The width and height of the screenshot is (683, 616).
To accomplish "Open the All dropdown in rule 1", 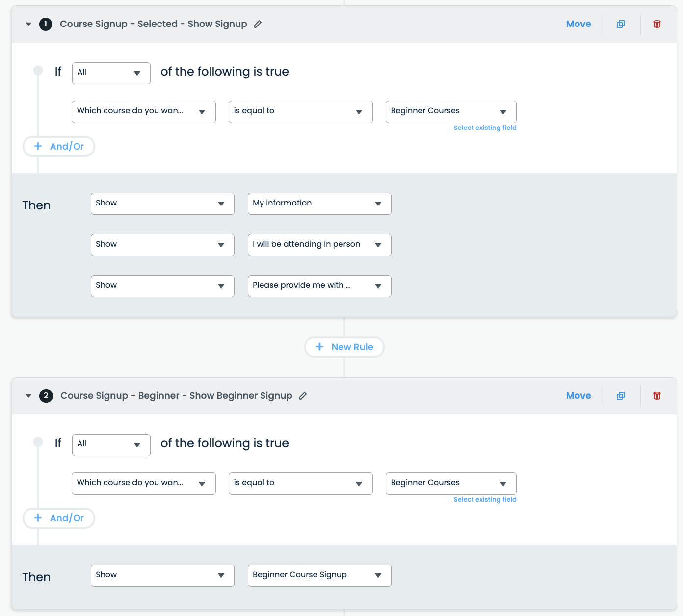I will tap(111, 73).
